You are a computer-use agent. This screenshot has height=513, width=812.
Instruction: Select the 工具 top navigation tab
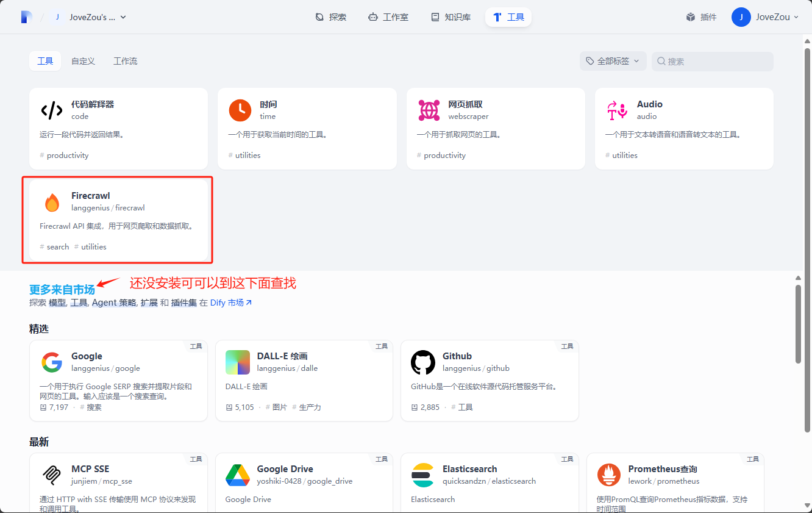pyautogui.click(x=508, y=17)
